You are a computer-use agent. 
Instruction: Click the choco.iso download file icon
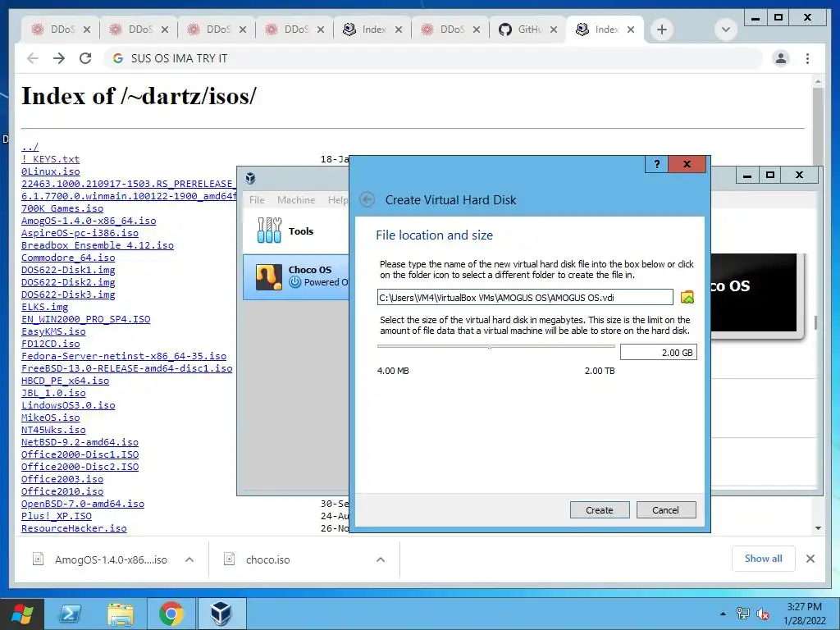pyautogui.click(x=230, y=559)
